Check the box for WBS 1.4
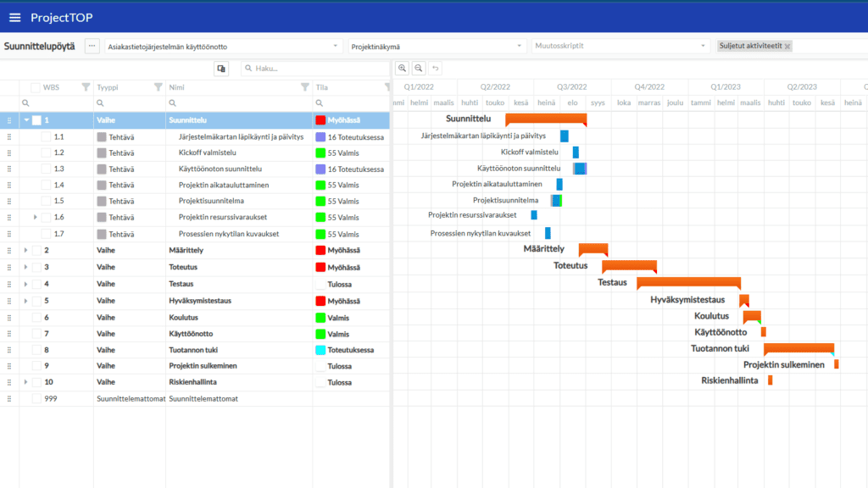The image size is (868, 488). (46, 185)
